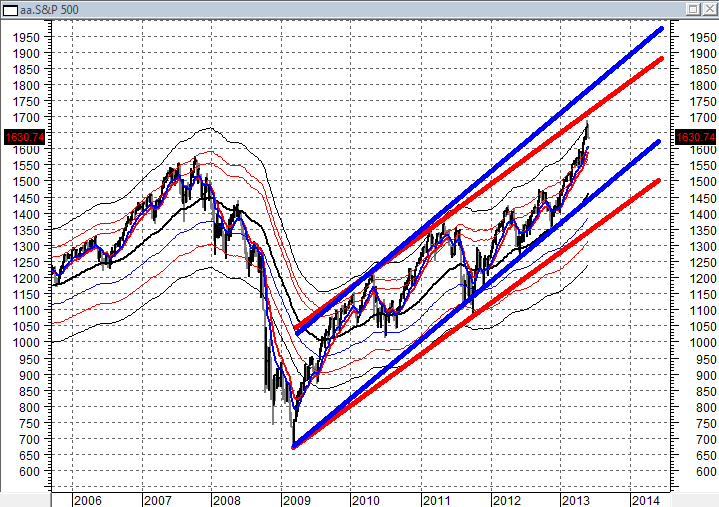Click the 1950 label on the right price axis
The width and height of the screenshot is (719, 507).
pyautogui.click(x=703, y=38)
